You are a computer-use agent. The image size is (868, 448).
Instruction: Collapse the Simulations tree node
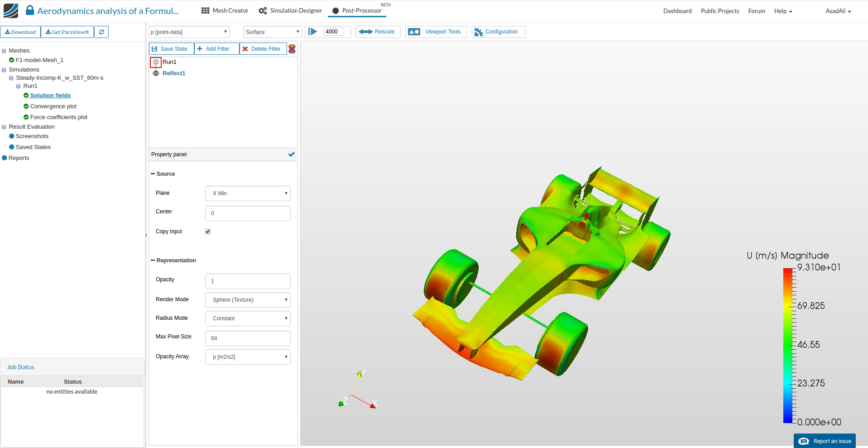click(4, 70)
